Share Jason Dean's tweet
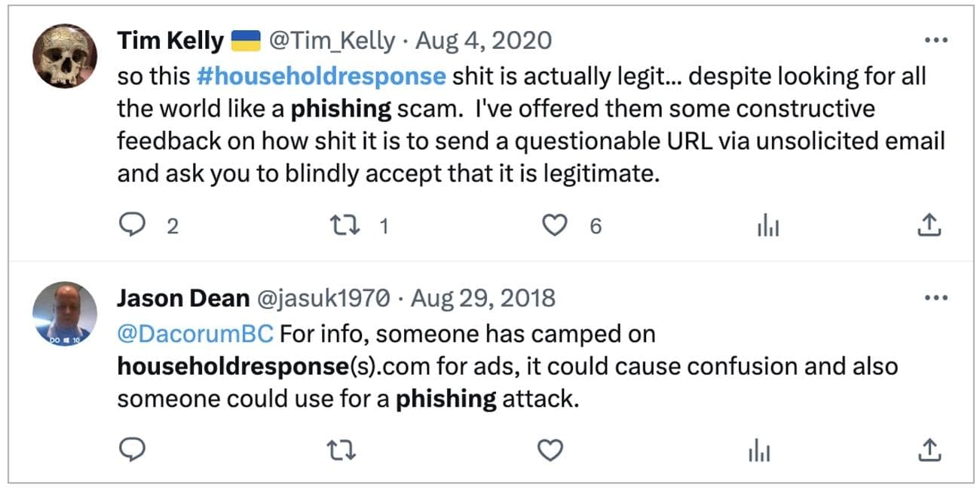980x492 pixels. click(x=930, y=450)
